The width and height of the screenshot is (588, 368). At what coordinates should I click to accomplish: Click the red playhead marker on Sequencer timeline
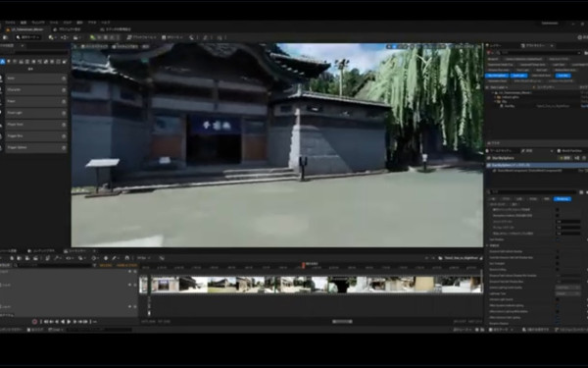click(x=304, y=265)
